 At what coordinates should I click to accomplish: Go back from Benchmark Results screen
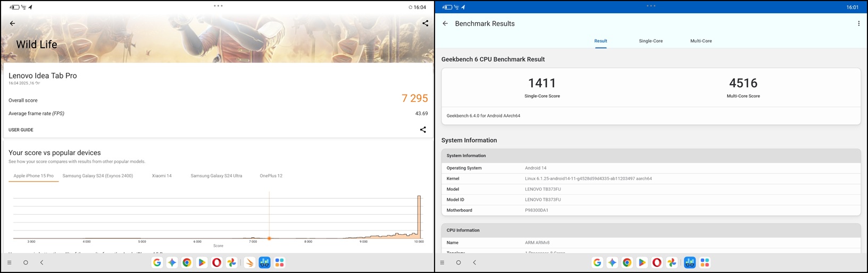coord(445,23)
